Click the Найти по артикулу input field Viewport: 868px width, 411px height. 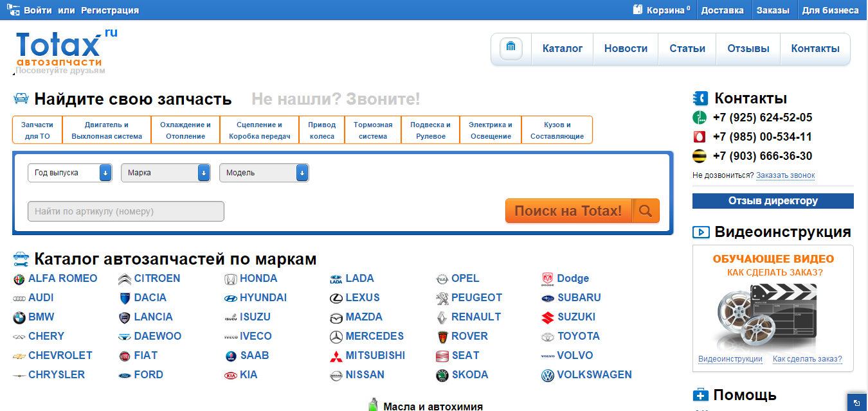tap(126, 211)
